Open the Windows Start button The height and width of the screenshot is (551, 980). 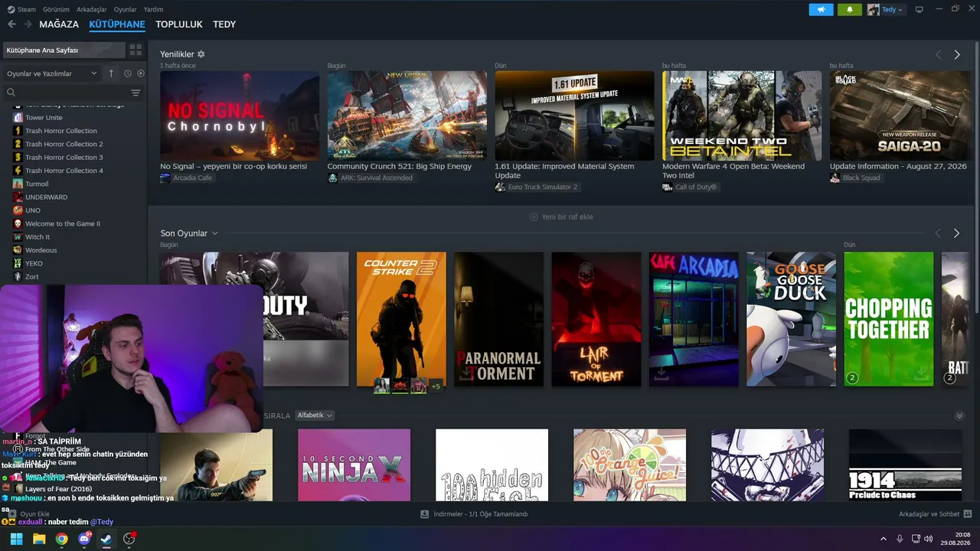click(x=16, y=539)
